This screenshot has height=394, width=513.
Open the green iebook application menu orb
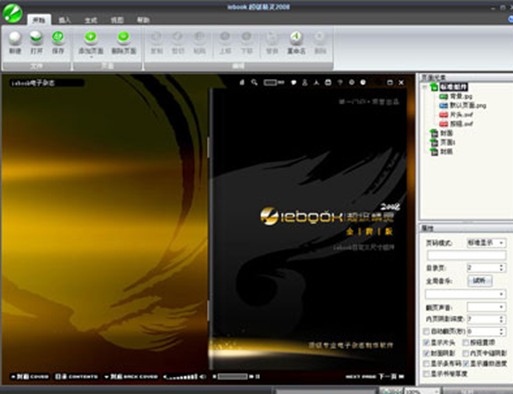pos(12,12)
